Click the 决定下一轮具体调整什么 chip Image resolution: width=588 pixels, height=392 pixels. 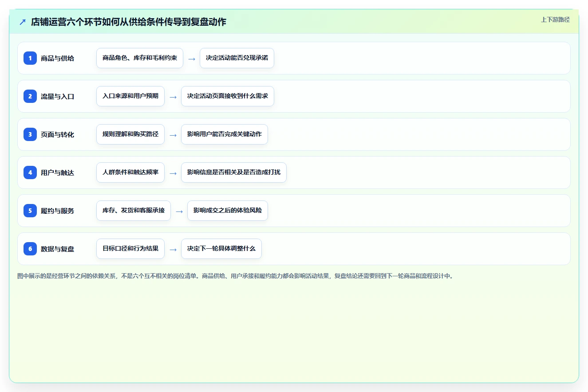point(221,249)
